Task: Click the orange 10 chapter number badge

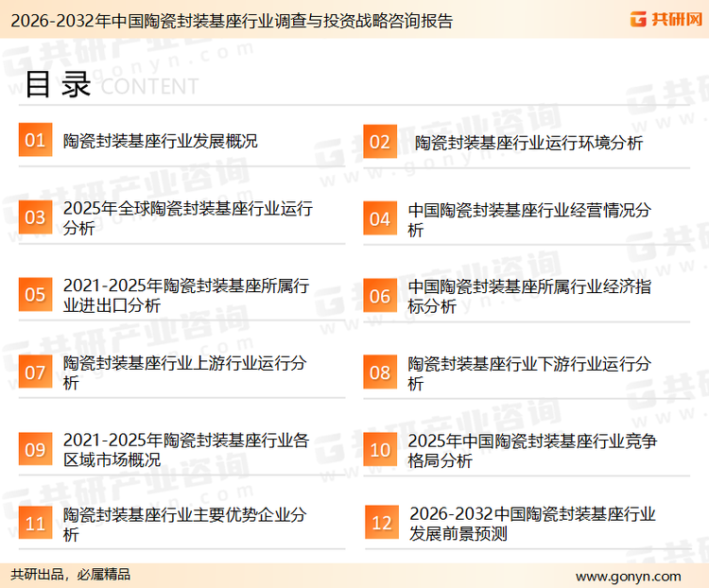Action: click(380, 450)
